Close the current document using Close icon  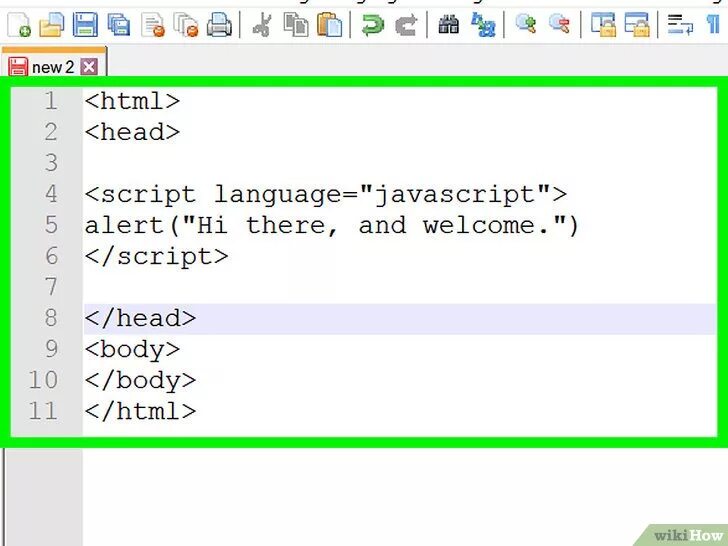coord(153,25)
